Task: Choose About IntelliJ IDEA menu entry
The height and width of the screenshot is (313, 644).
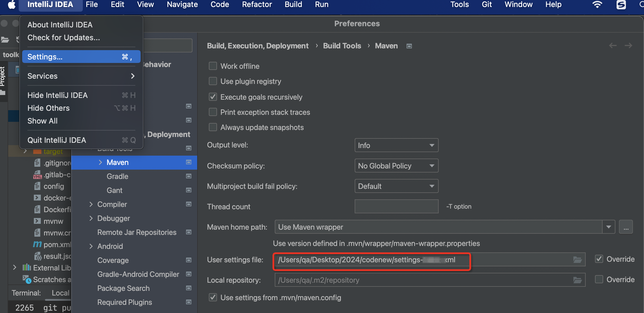Action: tap(81, 25)
